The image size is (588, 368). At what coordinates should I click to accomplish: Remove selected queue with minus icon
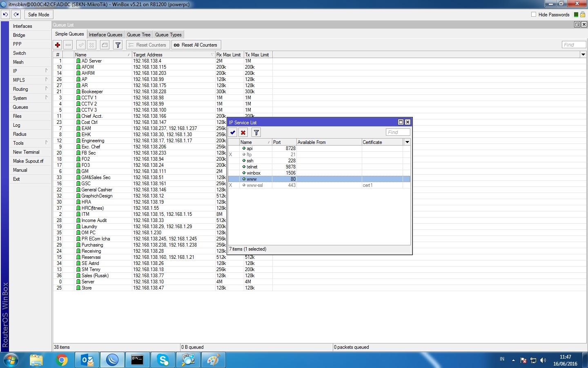68,45
